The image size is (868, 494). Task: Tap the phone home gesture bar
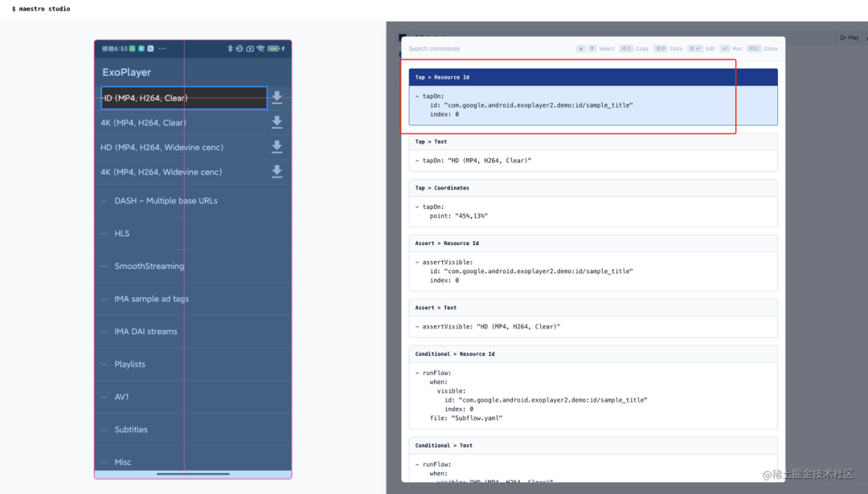[193, 474]
